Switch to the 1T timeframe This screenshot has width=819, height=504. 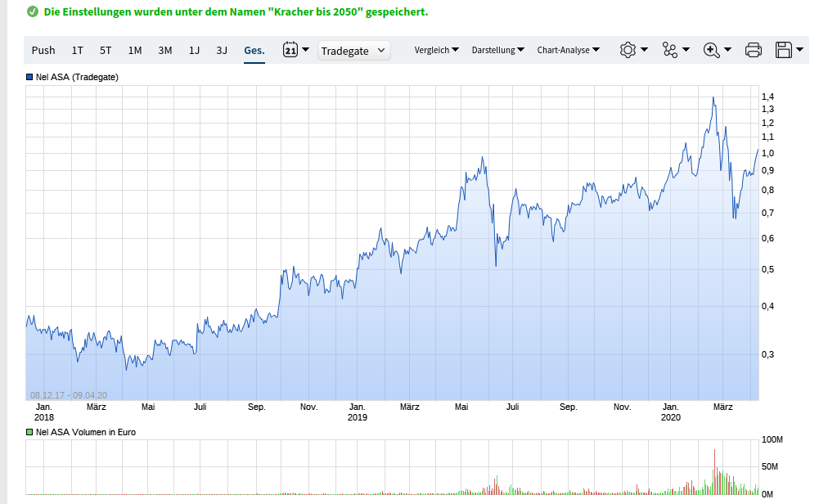pos(78,50)
